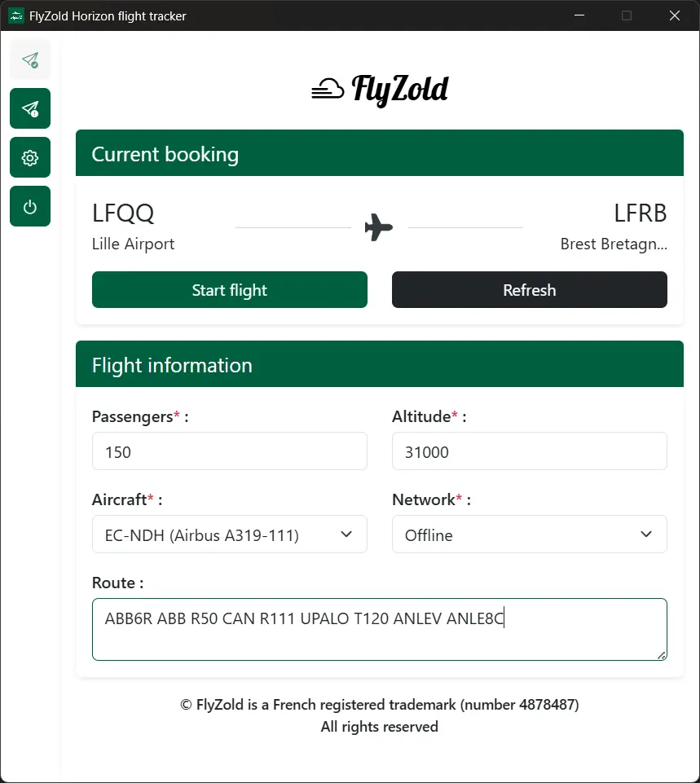Open the Network dropdown showing Offline
700x783 pixels.
pos(529,534)
